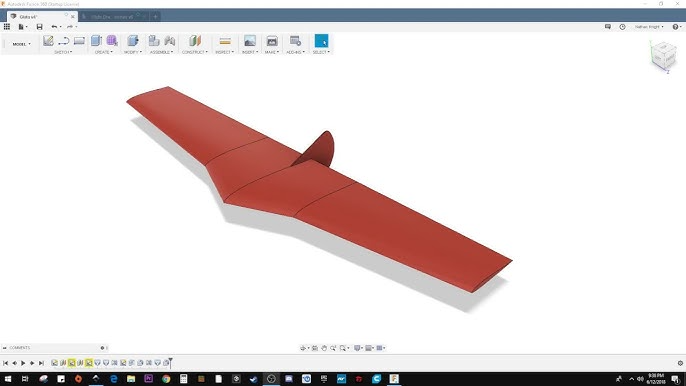This screenshot has width=686, height=386.
Task: Open the MODEL workspace dropdown
Action: coord(21,44)
